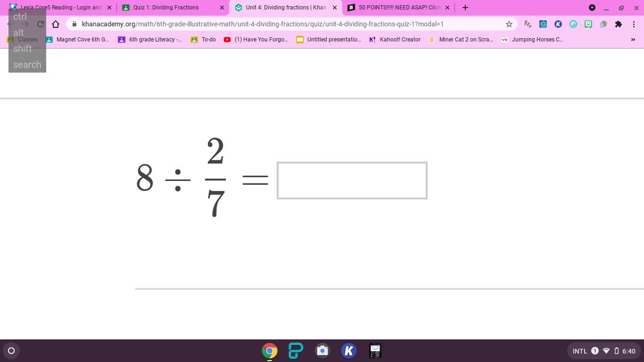Bookmark this page with the star icon
644x362 pixels.
tap(509, 24)
